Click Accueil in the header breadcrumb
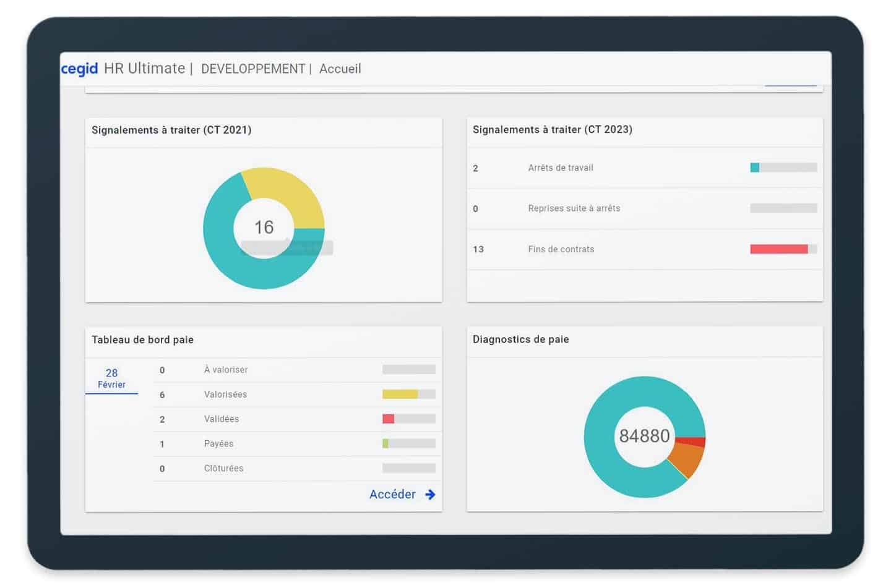Screen dimensions: 891x588 (x=340, y=69)
